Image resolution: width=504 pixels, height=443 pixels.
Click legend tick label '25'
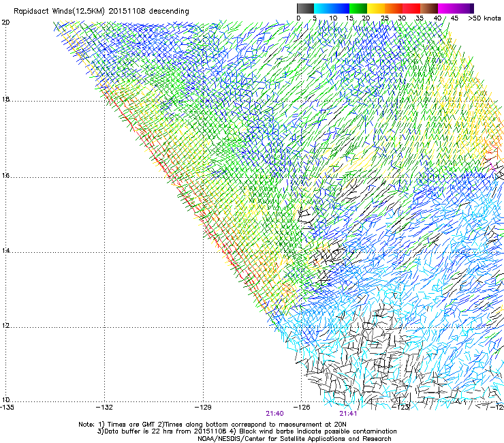[385, 18]
